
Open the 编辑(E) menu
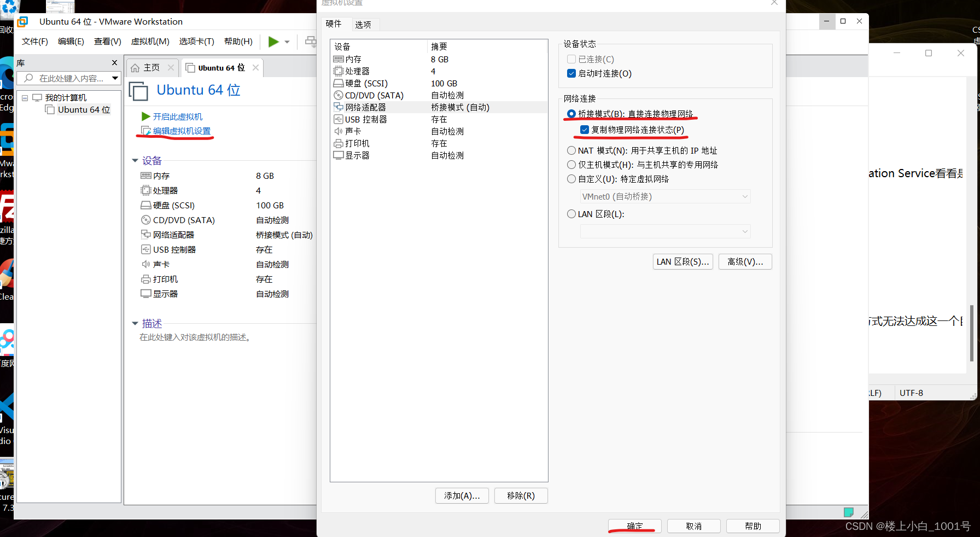pos(71,42)
